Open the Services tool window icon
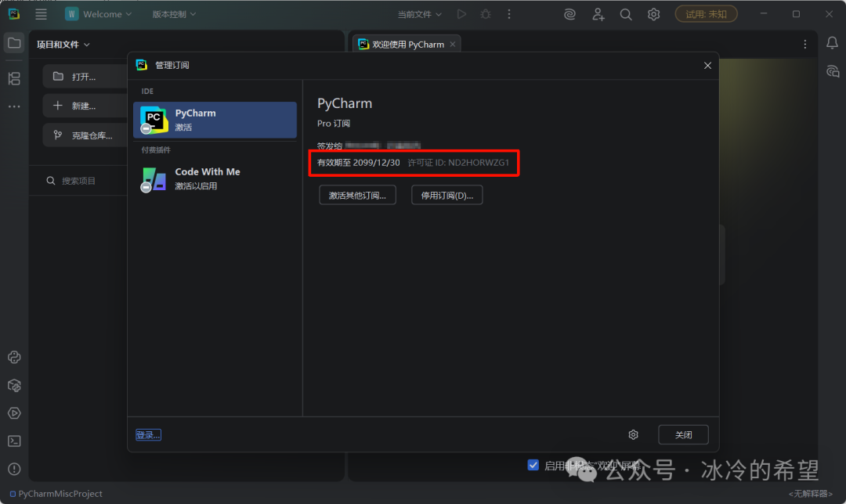The width and height of the screenshot is (846, 504). point(14,413)
